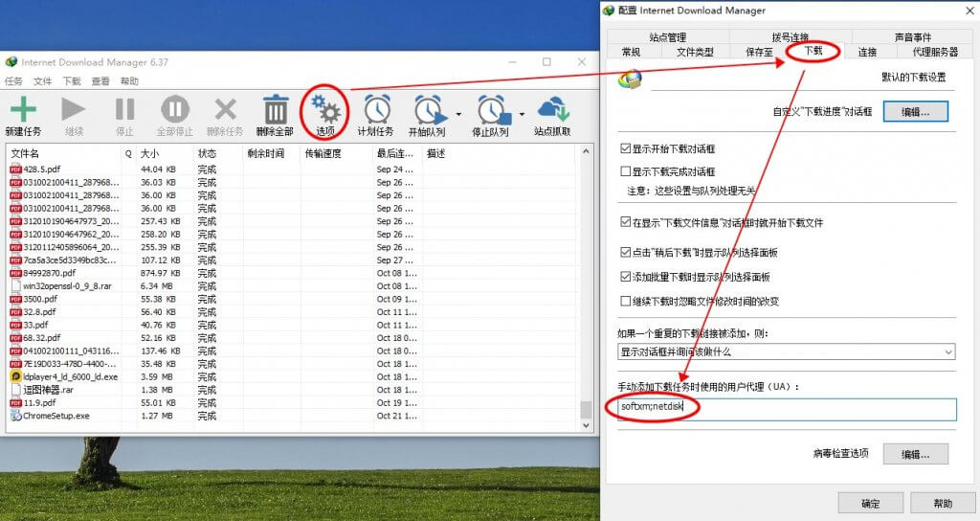
Task: Click IDM logo in 配置 dialog title bar
Action: tap(608, 10)
